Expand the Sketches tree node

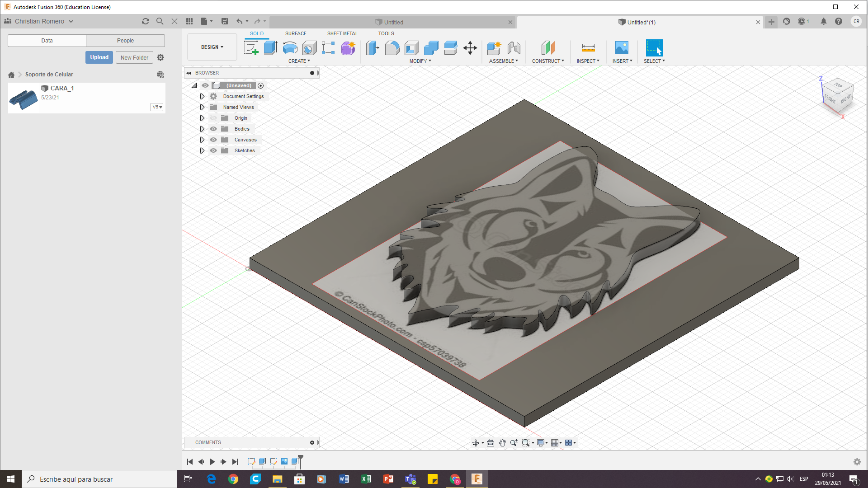(x=202, y=150)
